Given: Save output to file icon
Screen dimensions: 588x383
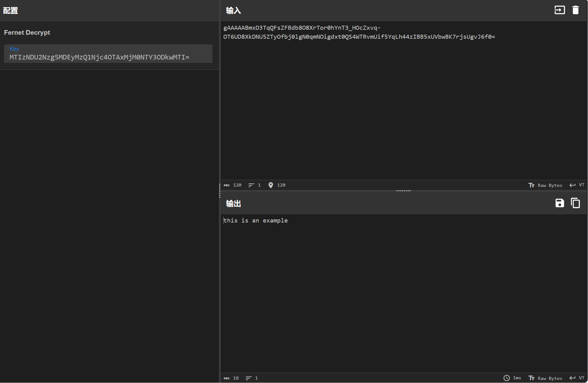Looking at the screenshot, I should pyautogui.click(x=560, y=203).
